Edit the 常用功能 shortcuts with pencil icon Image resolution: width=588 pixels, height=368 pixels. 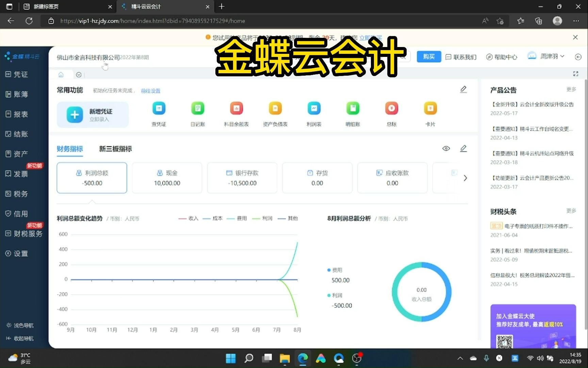click(463, 89)
